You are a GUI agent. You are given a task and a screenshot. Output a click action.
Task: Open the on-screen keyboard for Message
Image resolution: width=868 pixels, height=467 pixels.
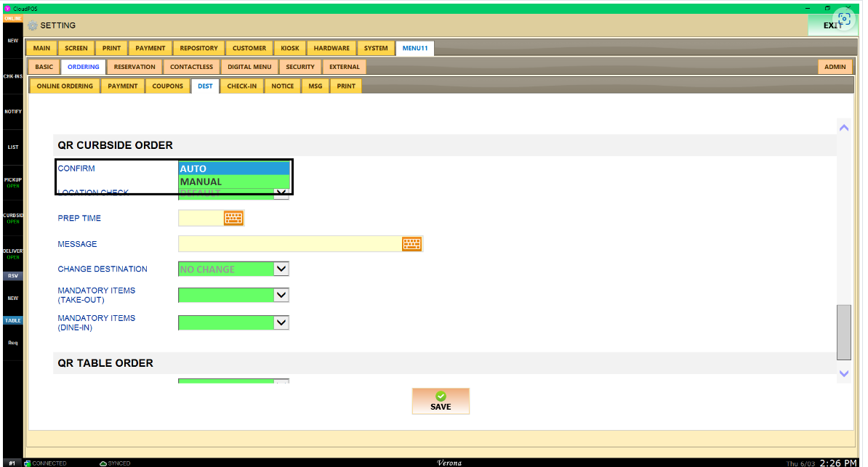coord(411,244)
